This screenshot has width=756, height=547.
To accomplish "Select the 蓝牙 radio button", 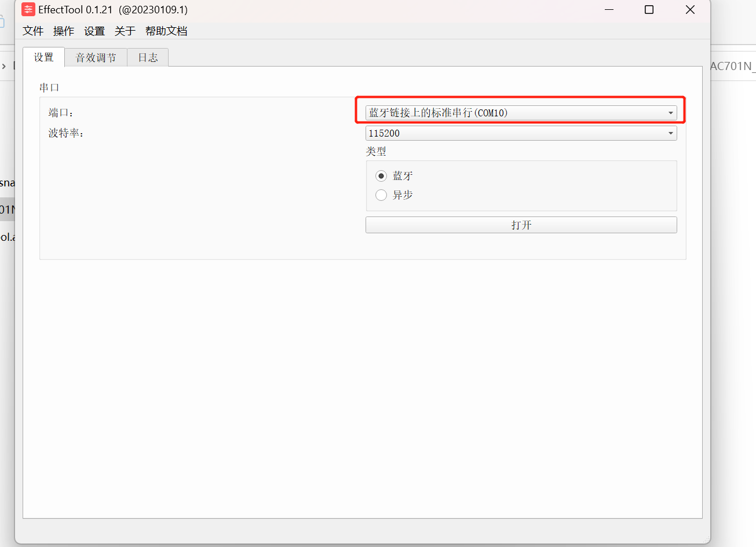I will (x=381, y=176).
